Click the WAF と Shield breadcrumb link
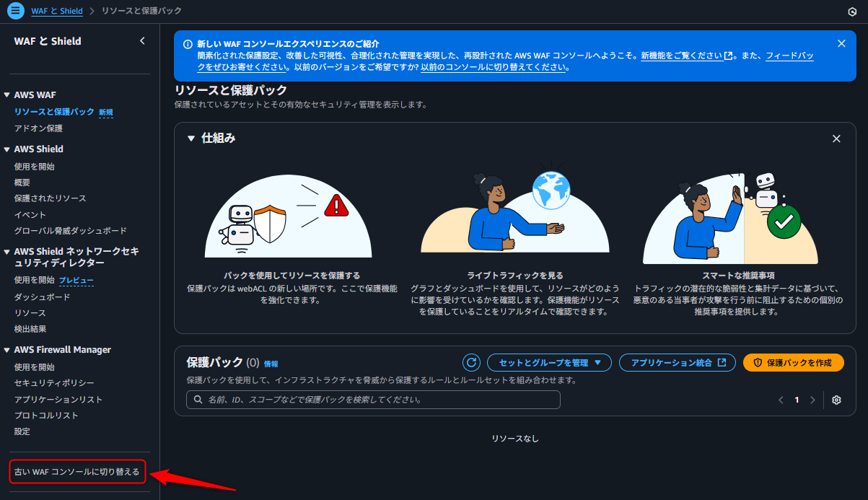 click(x=57, y=11)
